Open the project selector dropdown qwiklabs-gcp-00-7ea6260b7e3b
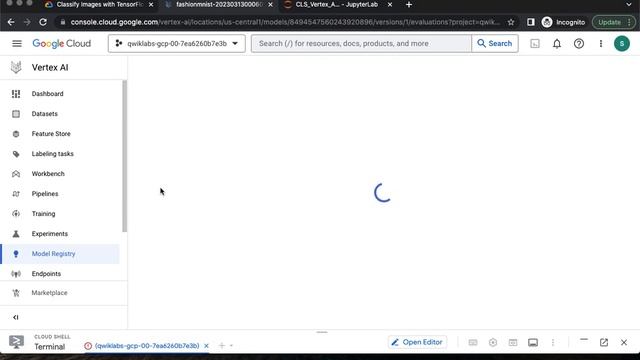Viewport: 640px width, 360px height. click(177, 43)
